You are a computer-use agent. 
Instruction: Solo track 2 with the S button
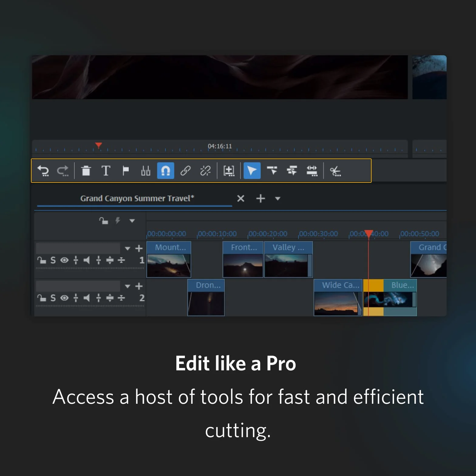click(53, 298)
